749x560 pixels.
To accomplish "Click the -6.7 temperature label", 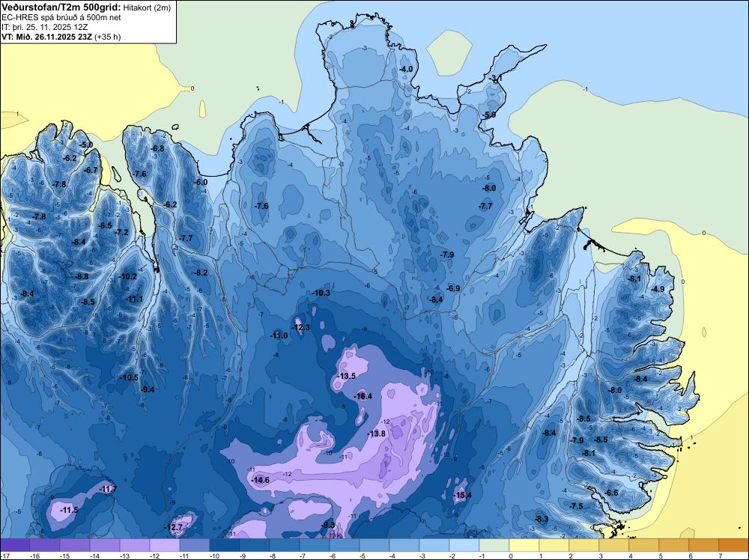I will pyautogui.click(x=91, y=170).
